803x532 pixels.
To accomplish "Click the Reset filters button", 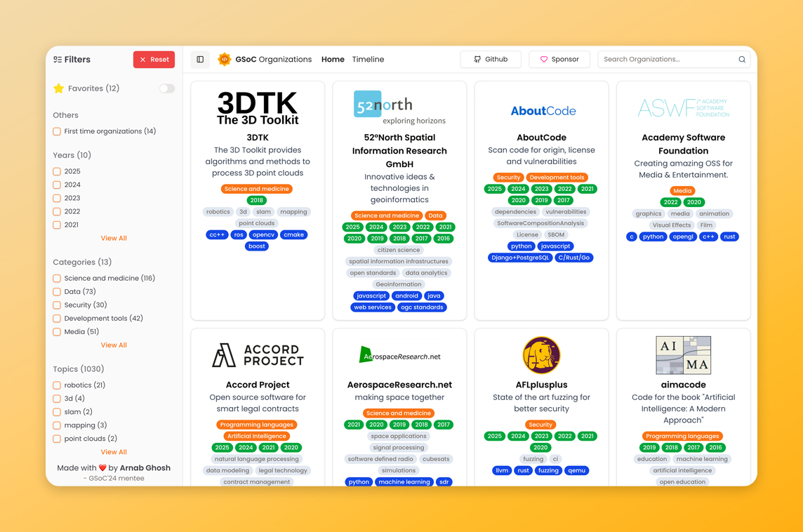I will 154,60.
